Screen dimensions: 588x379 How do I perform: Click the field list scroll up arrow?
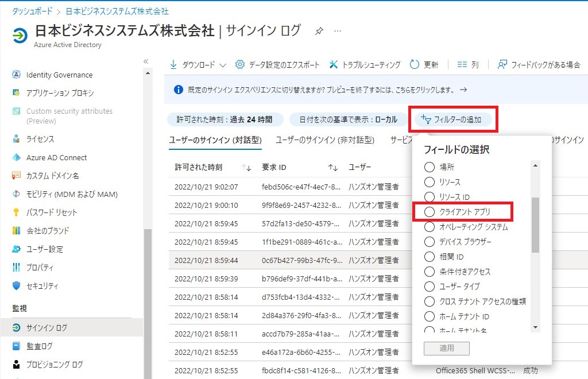pos(536,165)
